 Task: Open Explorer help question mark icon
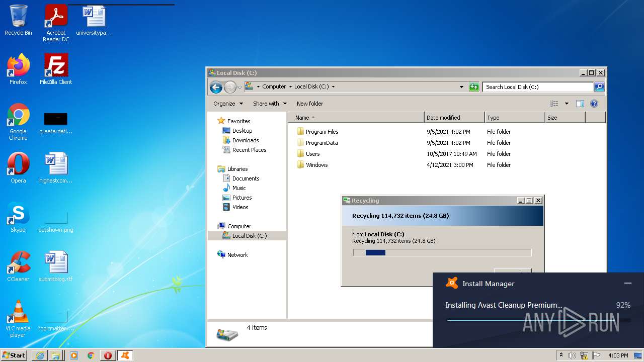(594, 104)
